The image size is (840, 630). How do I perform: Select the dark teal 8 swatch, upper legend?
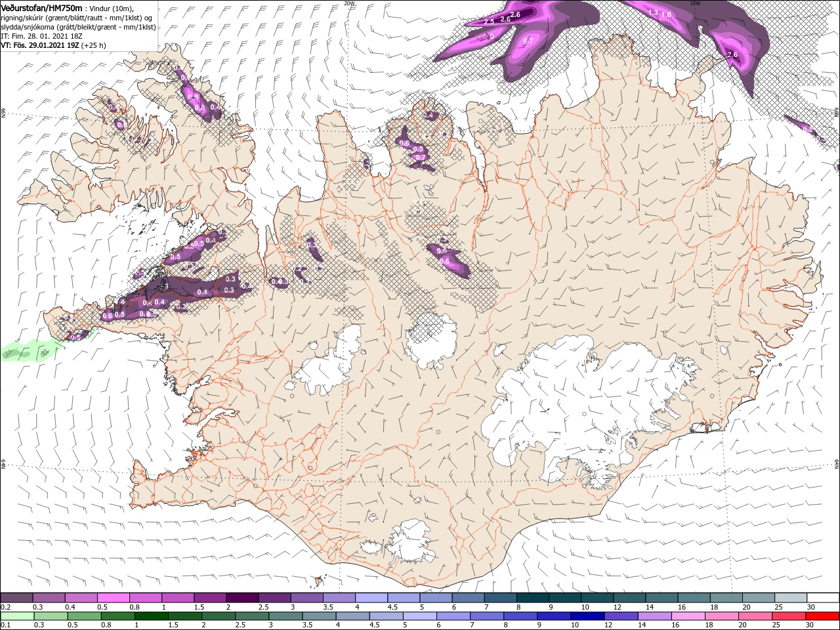tap(532, 598)
